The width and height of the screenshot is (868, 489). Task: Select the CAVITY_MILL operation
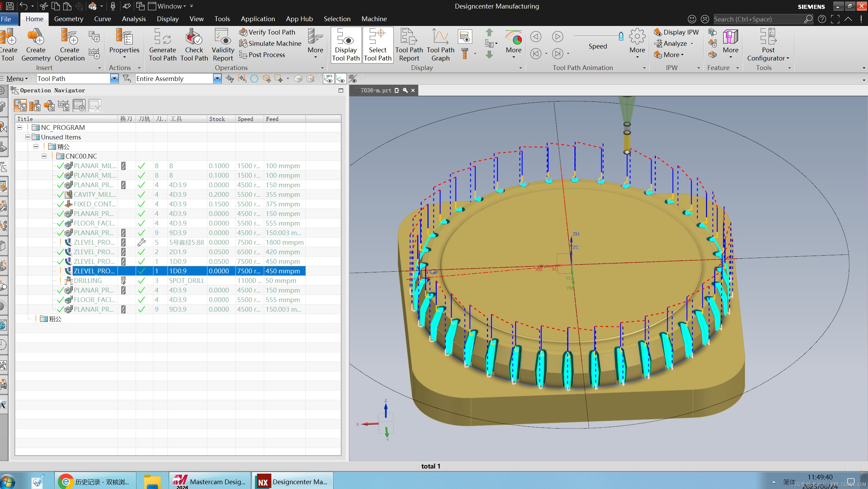160,194
